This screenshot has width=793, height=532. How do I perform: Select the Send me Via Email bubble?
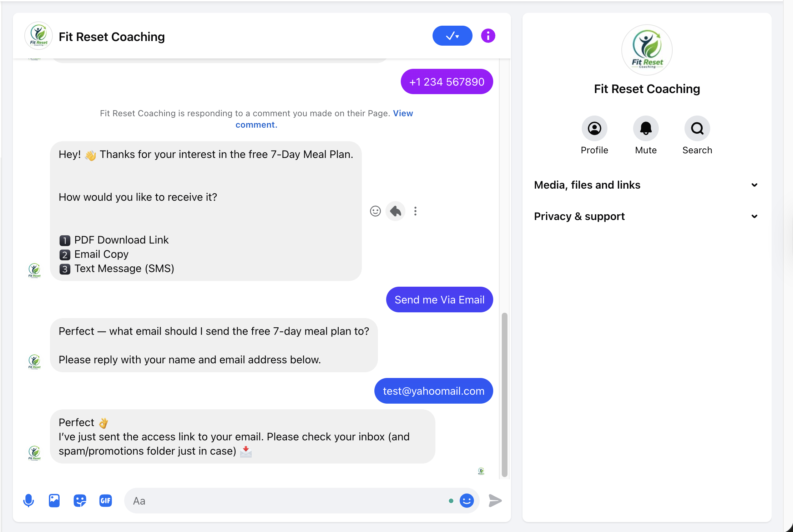[x=440, y=300]
